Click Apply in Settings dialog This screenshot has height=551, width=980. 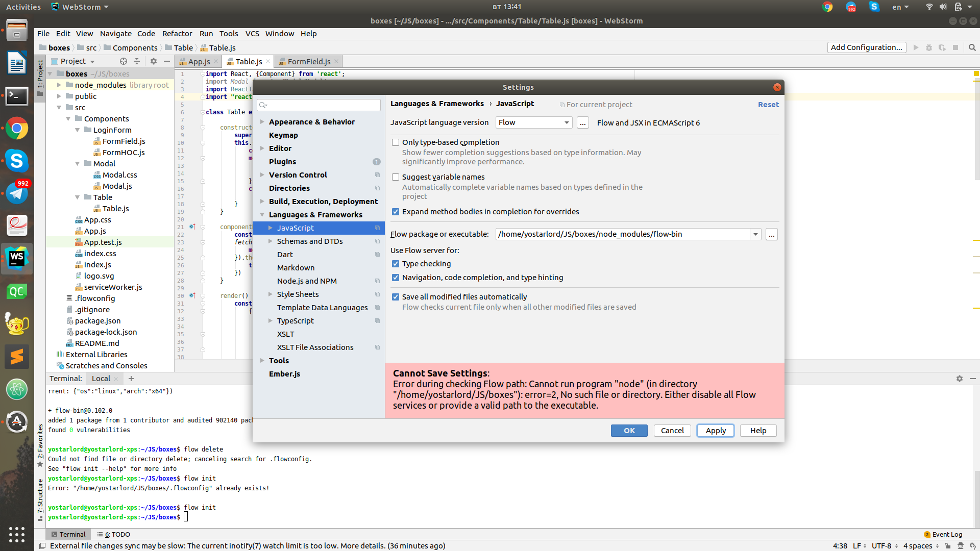coord(716,431)
